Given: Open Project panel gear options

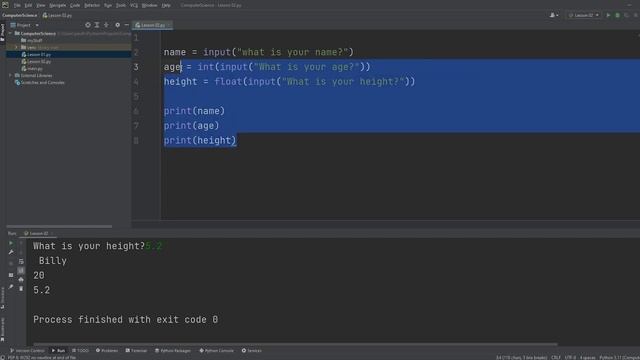Looking at the screenshot, I should (118, 25).
